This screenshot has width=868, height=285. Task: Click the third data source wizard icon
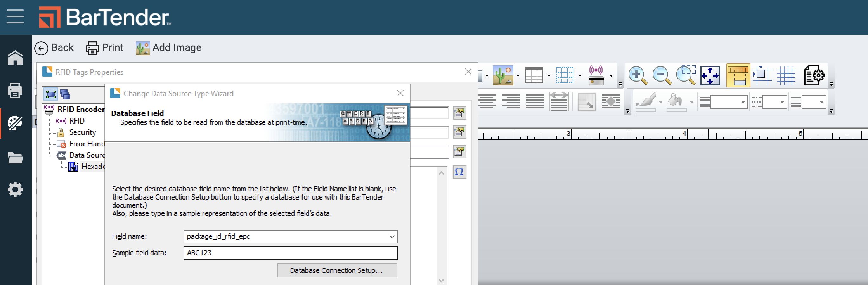[459, 152]
